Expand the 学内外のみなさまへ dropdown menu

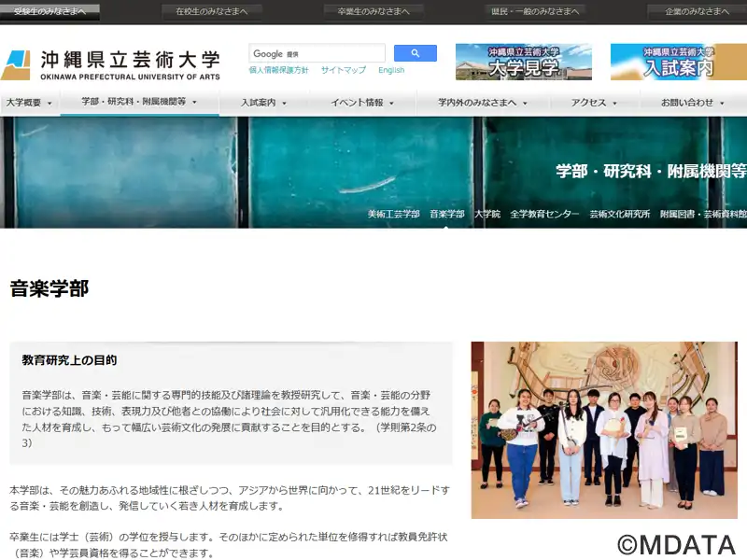coord(483,103)
